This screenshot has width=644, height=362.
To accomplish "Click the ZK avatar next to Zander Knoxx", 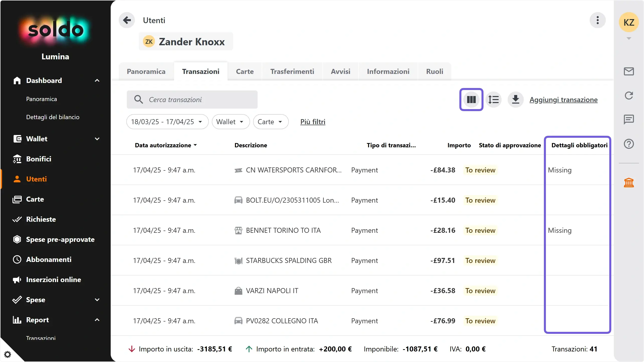I will tap(149, 41).
